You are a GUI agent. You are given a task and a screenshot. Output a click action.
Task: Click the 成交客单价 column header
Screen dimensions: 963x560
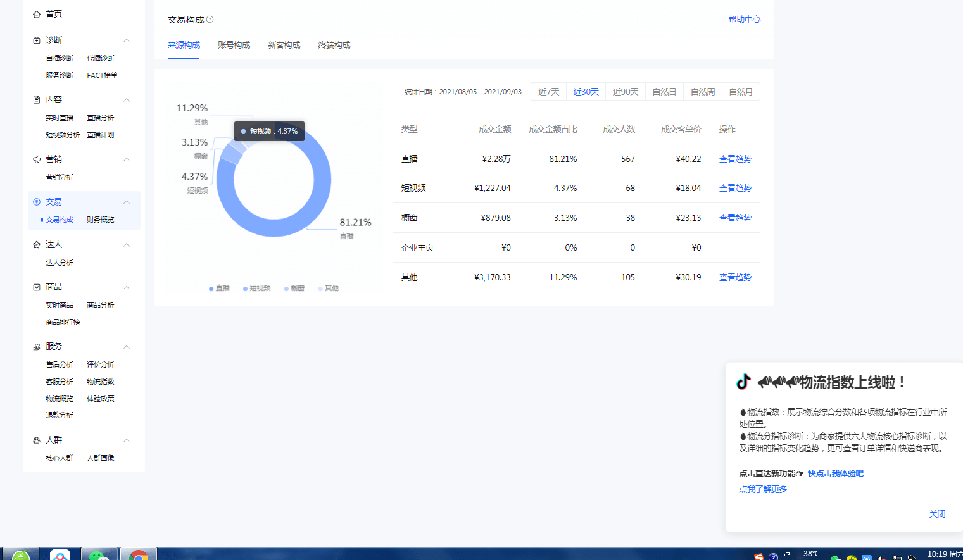681,129
